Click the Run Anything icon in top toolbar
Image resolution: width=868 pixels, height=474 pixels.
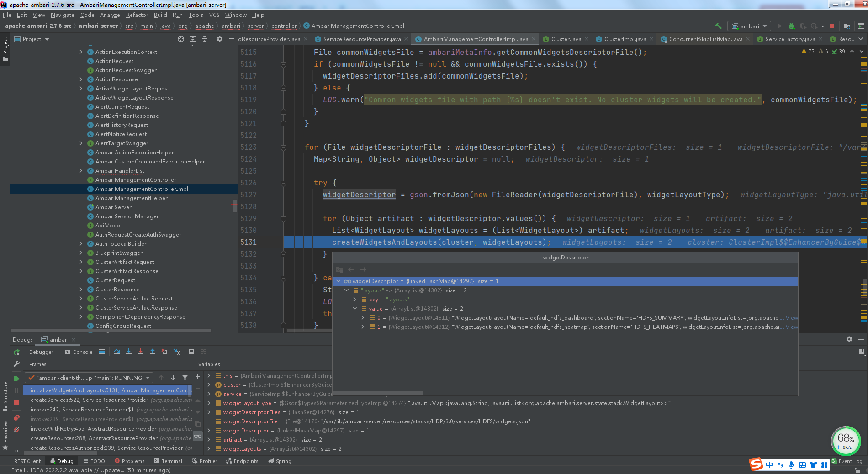click(x=861, y=26)
